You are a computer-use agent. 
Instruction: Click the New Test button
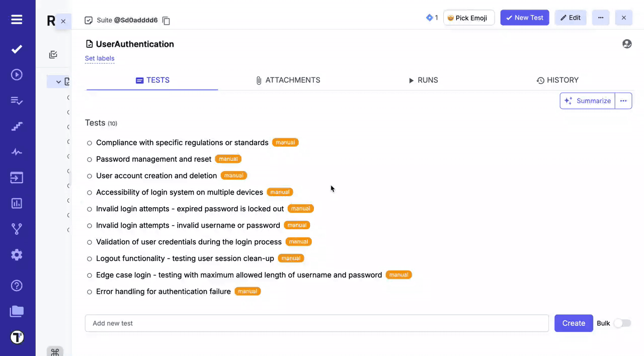pyautogui.click(x=525, y=18)
